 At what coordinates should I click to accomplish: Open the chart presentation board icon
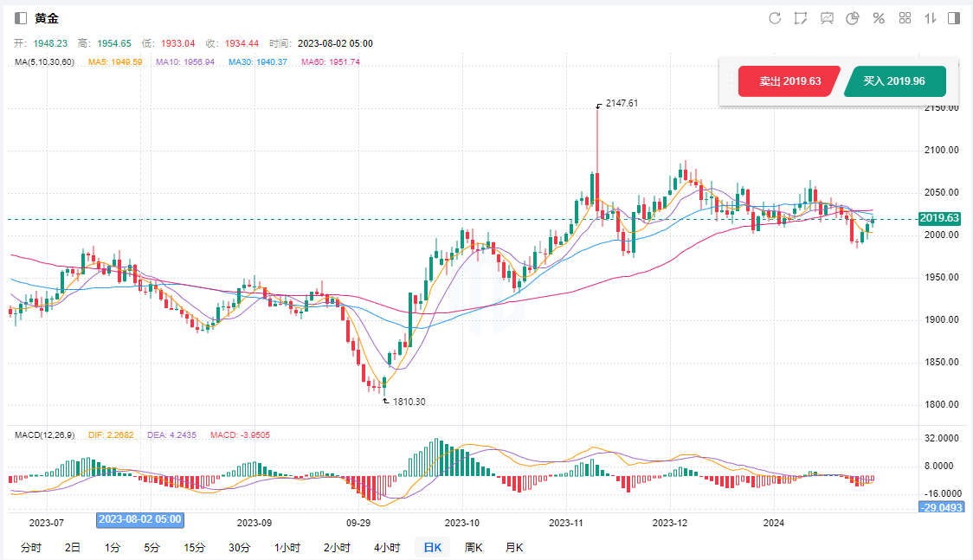[827, 18]
